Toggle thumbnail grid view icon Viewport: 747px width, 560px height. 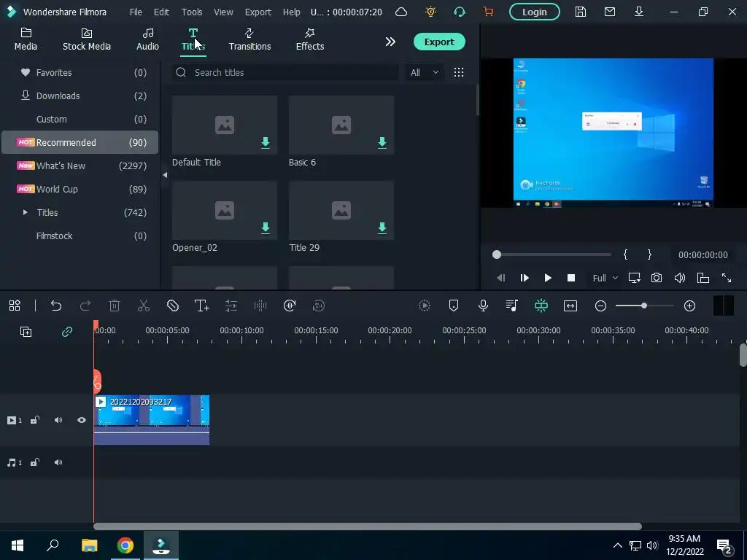click(459, 72)
